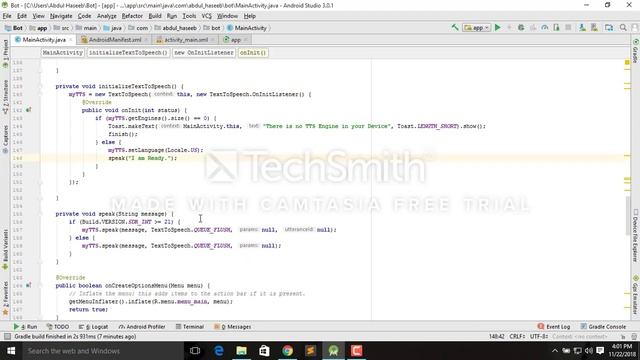640x360 pixels.
Task: Close the AndroidManifest.xml tab
Action: tap(146, 40)
